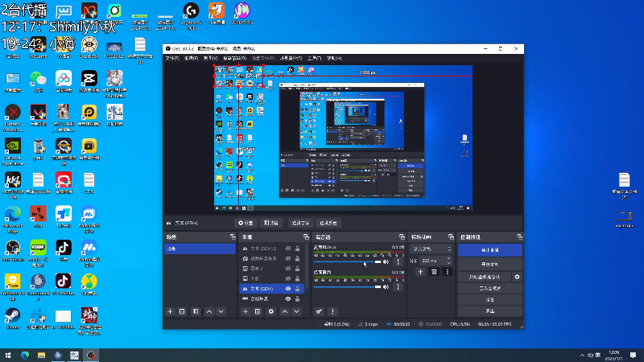The image size is (644, 362).
Task: Open the View (视图) menu in OBS
Action: [210, 58]
